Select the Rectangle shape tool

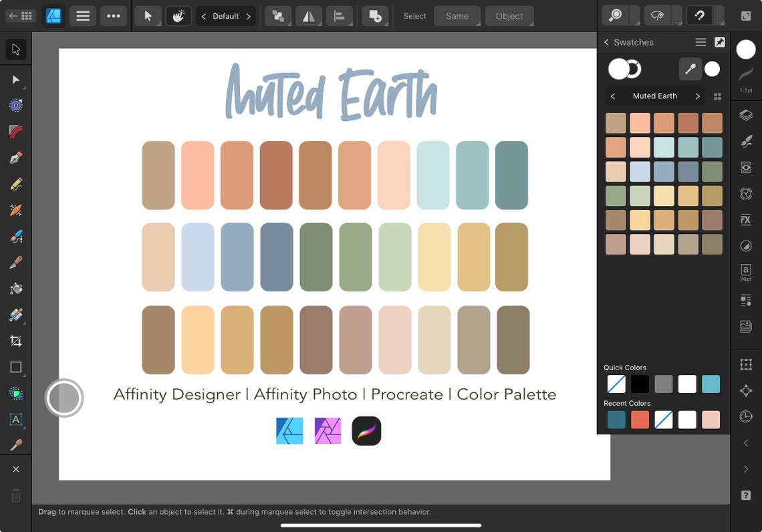click(x=15, y=366)
